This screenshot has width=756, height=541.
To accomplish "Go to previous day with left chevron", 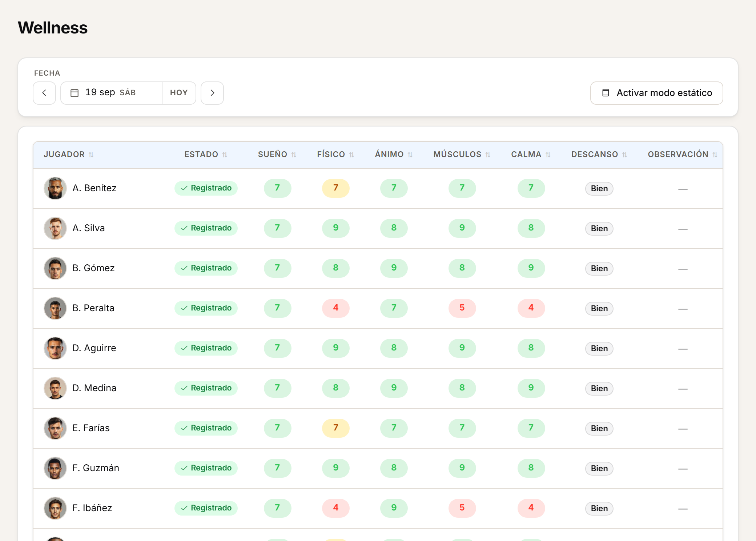I will pyautogui.click(x=44, y=93).
